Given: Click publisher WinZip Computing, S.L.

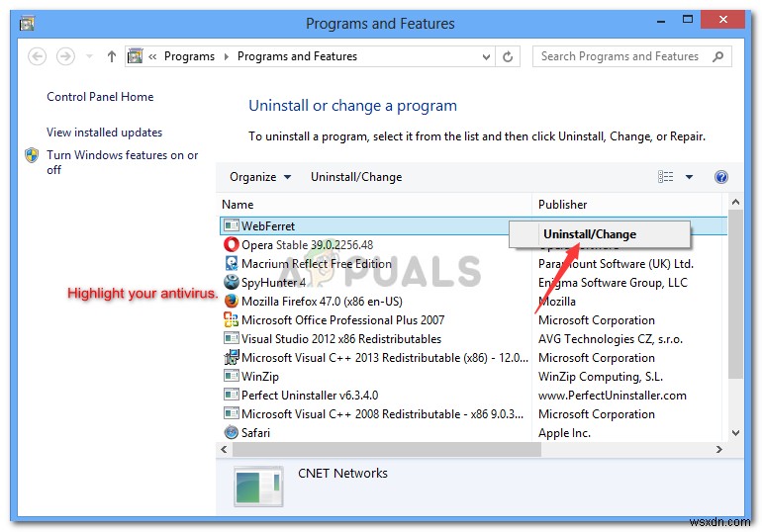Looking at the screenshot, I should click(x=600, y=377).
